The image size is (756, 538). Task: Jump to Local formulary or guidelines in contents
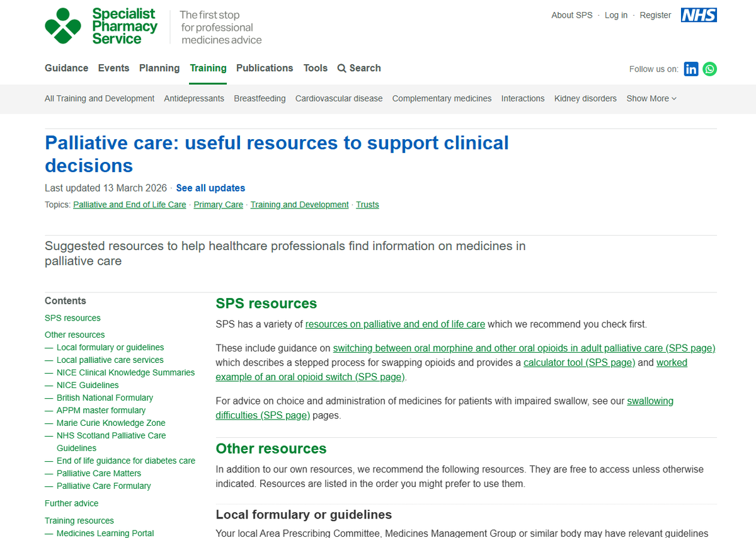click(110, 347)
